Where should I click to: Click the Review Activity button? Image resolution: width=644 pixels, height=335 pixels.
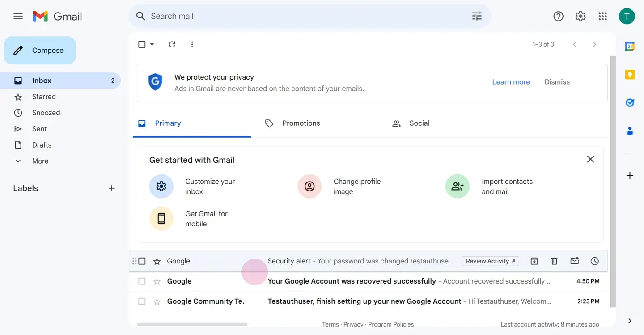click(x=491, y=261)
